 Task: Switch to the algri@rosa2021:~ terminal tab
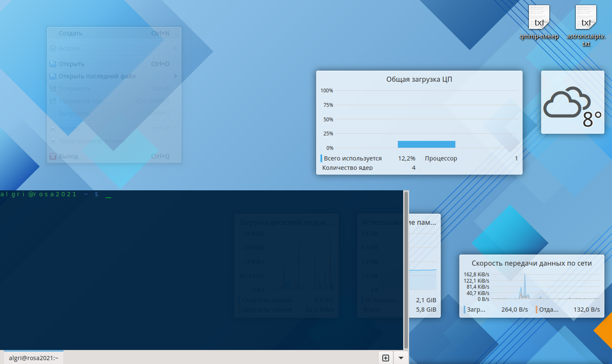(34, 358)
